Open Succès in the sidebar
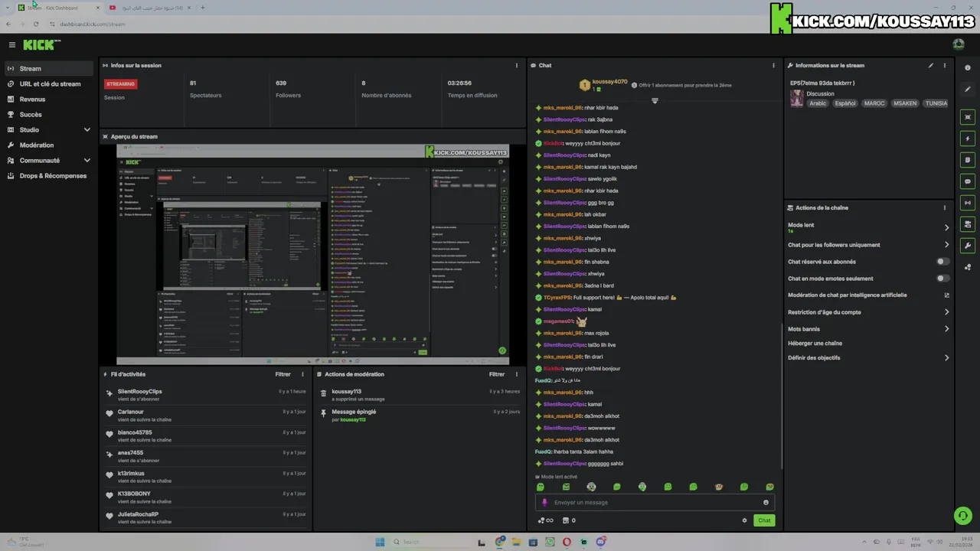The image size is (980, 551). (x=49, y=115)
